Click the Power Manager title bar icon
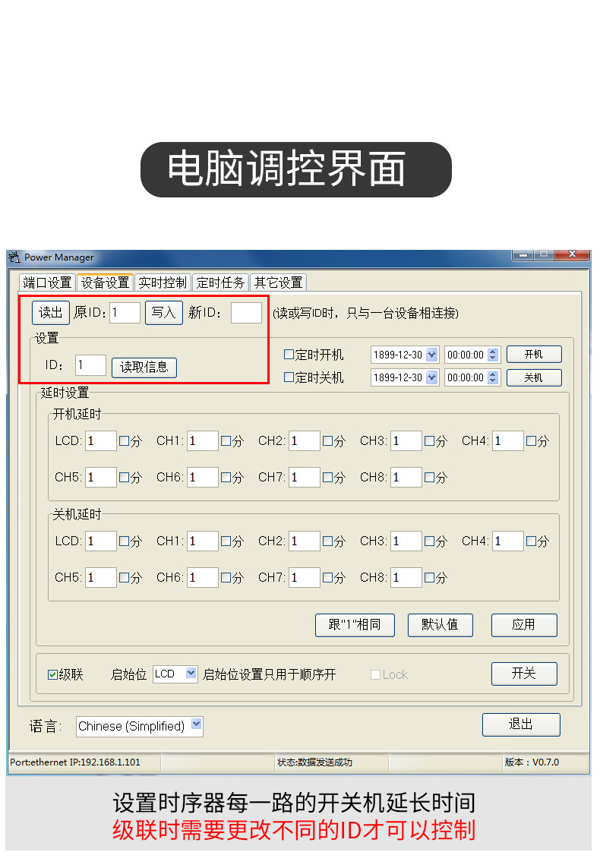The image size is (600, 868). click(x=14, y=257)
